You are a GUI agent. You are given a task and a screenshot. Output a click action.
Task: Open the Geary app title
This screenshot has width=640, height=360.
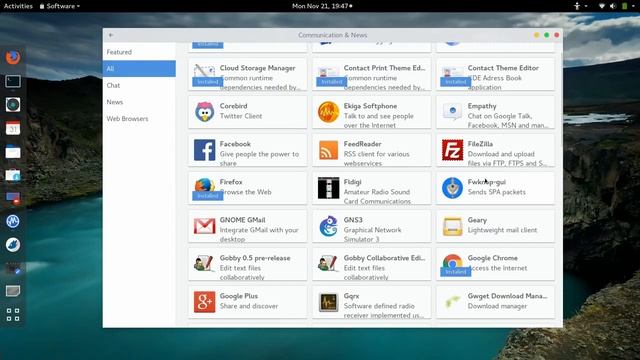coord(477,220)
